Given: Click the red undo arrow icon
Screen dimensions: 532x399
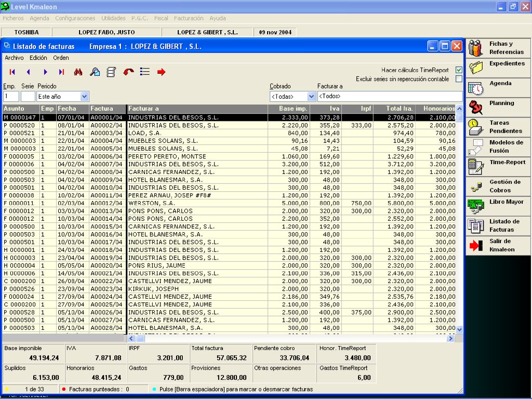Looking at the screenshot, I should (128, 72).
